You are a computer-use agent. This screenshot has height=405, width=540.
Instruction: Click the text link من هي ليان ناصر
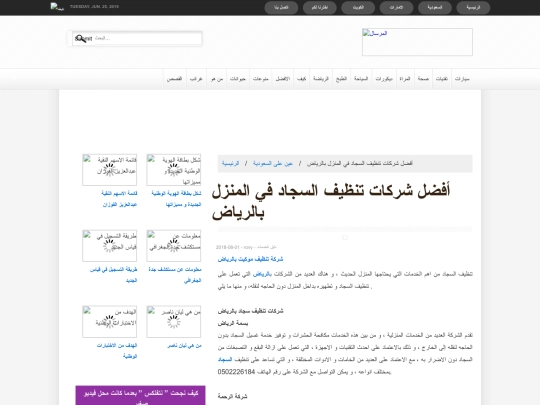click(x=184, y=345)
